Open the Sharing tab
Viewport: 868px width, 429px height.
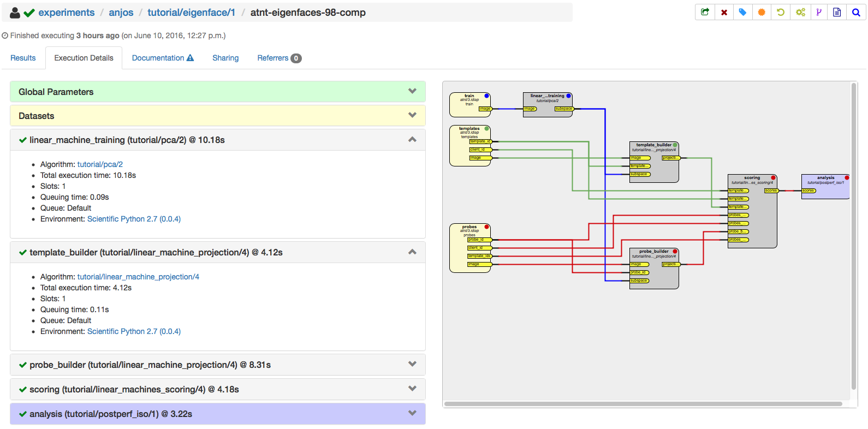tap(225, 58)
